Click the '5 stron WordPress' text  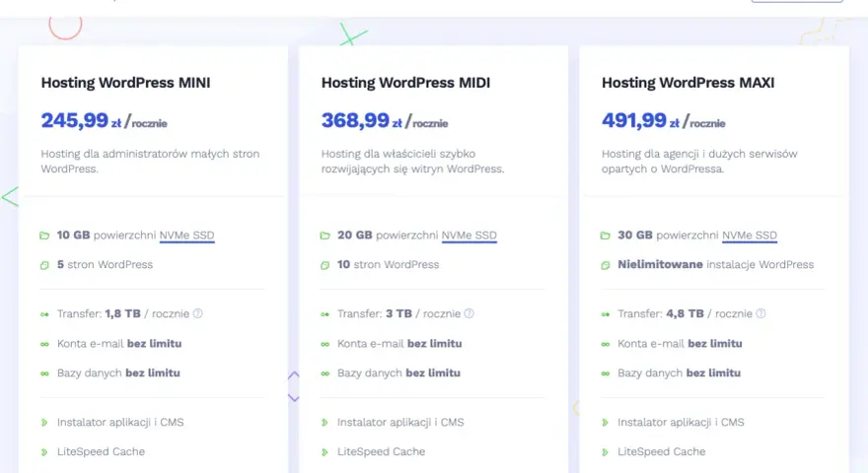(105, 264)
